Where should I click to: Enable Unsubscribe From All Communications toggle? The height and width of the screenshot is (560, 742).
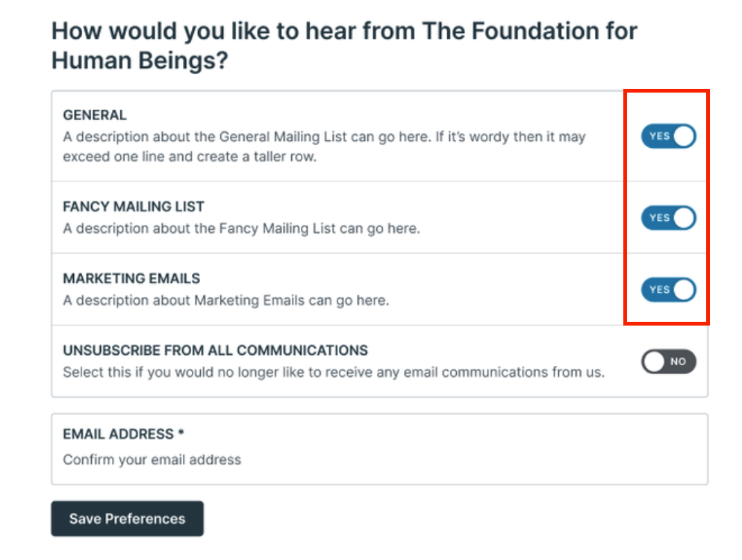tap(668, 361)
